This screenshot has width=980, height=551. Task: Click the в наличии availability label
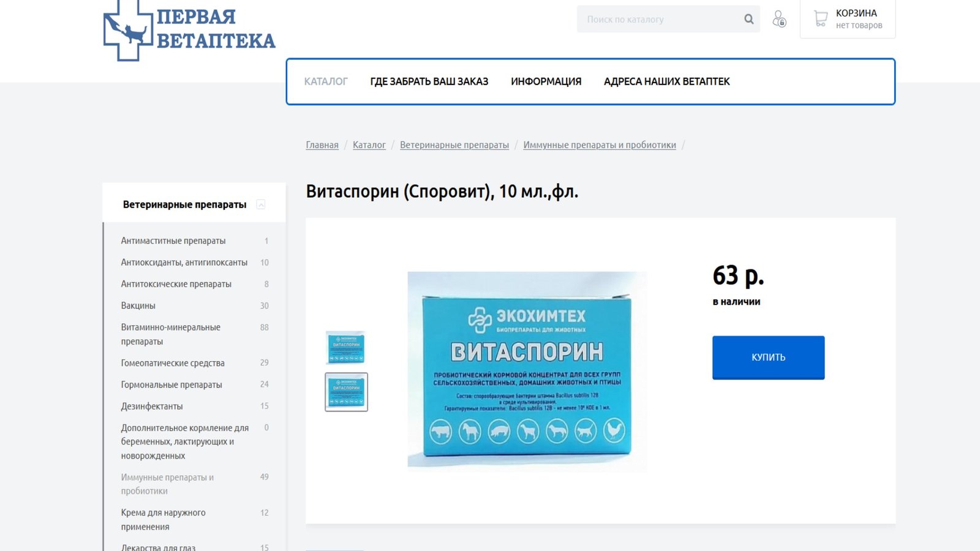[736, 302]
